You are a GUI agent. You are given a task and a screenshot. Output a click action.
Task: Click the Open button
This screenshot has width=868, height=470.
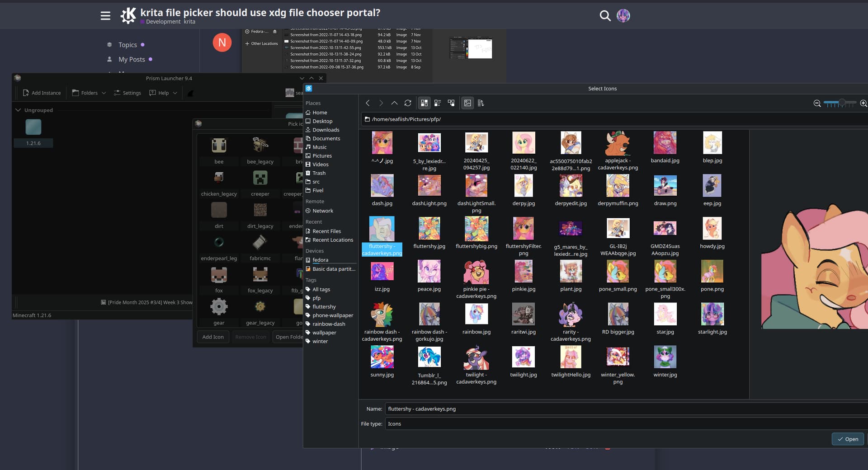click(848, 439)
